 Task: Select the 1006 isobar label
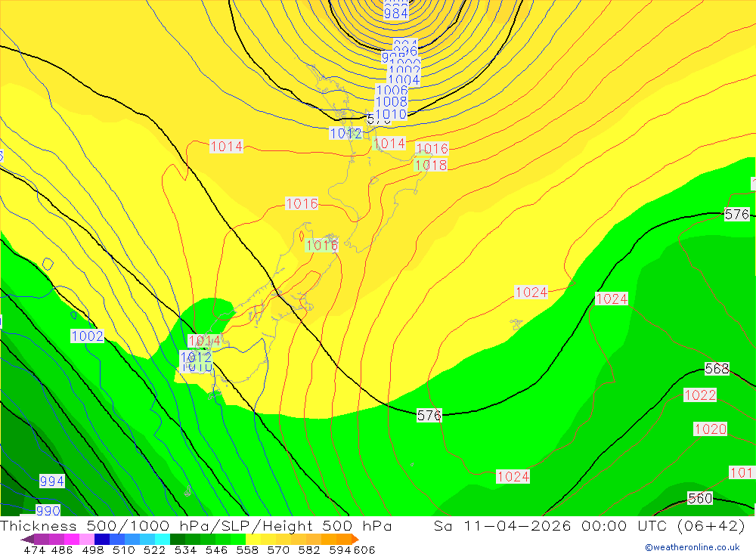tap(392, 90)
